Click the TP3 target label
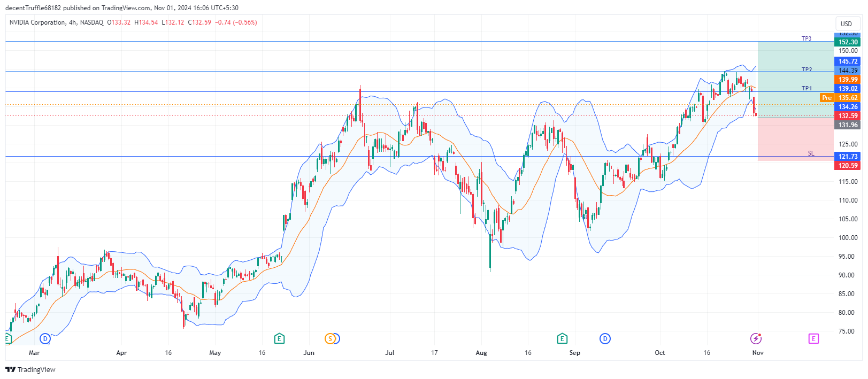 click(806, 38)
